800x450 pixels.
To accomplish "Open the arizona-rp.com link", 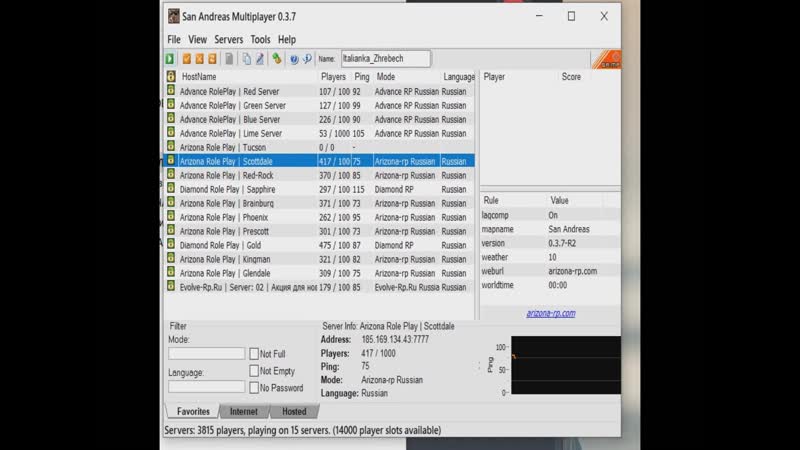I will pyautogui.click(x=551, y=313).
